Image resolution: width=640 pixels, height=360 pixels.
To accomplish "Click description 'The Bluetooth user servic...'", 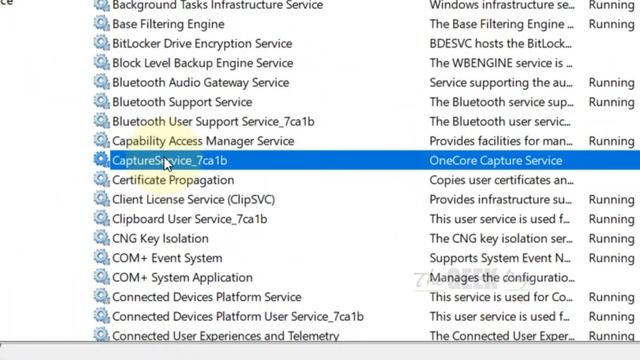I will [x=500, y=122].
